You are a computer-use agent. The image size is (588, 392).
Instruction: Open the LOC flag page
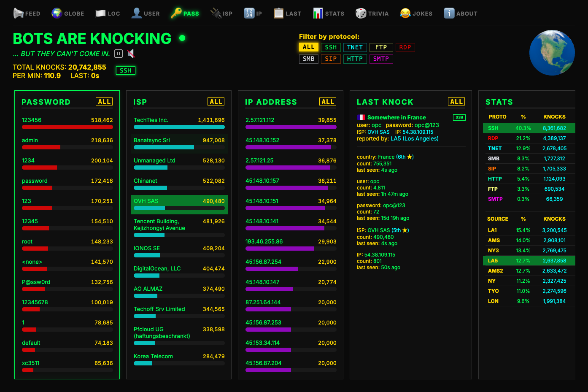[108, 14]
